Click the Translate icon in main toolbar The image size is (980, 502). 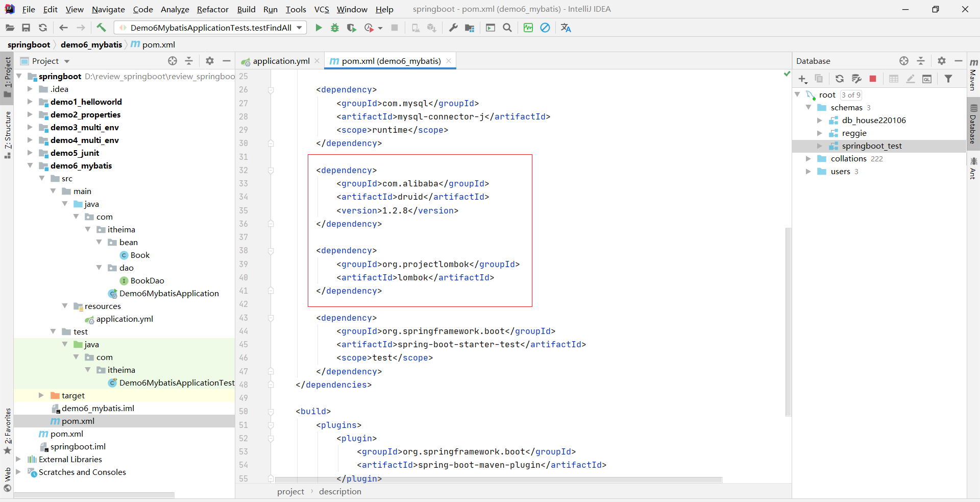coord(566,28)
